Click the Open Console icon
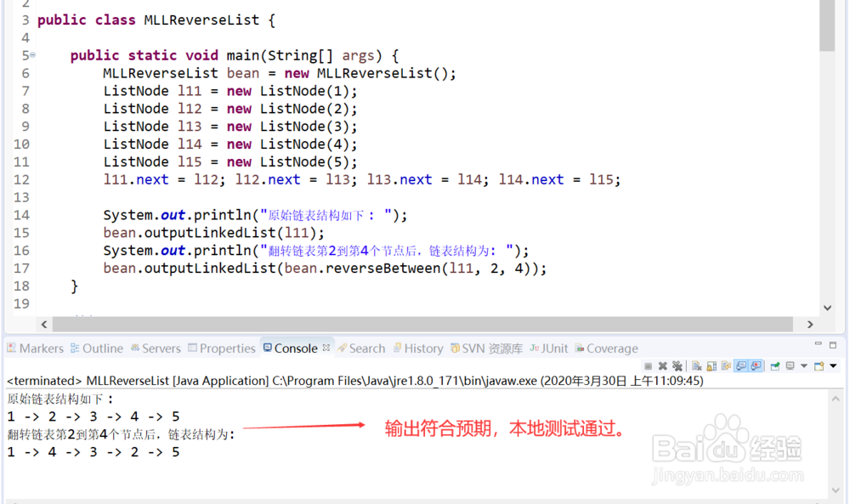This screenshot has height=504, width=850. coord(819,365)
